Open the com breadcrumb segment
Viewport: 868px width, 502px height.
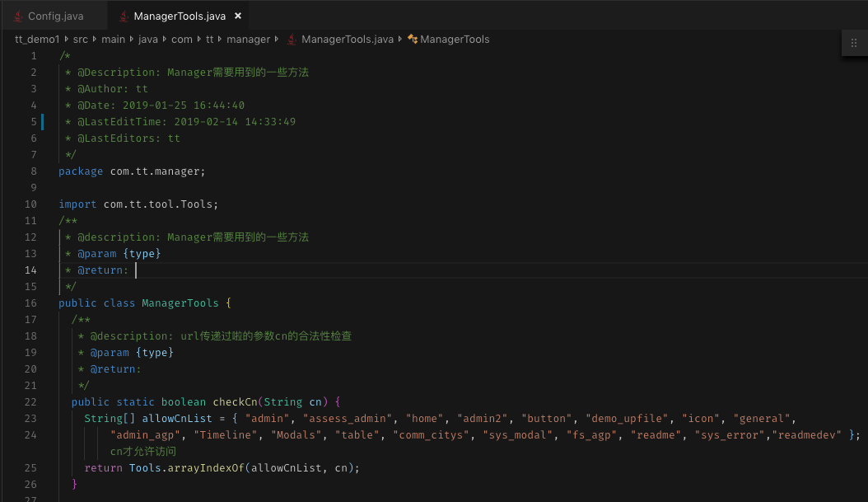pyautogui.click(x=181, y=40)
